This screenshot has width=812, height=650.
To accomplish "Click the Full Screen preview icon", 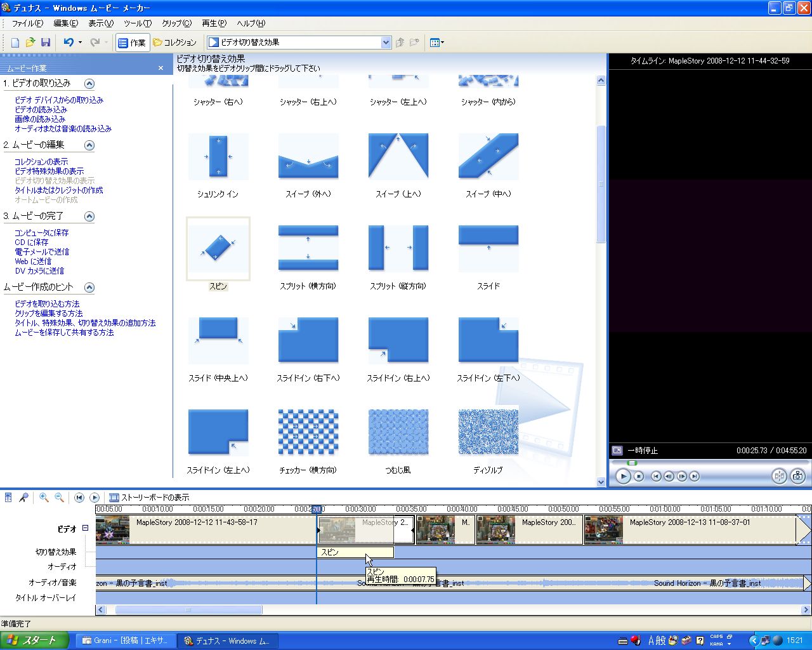I will (x=617, y=451).
